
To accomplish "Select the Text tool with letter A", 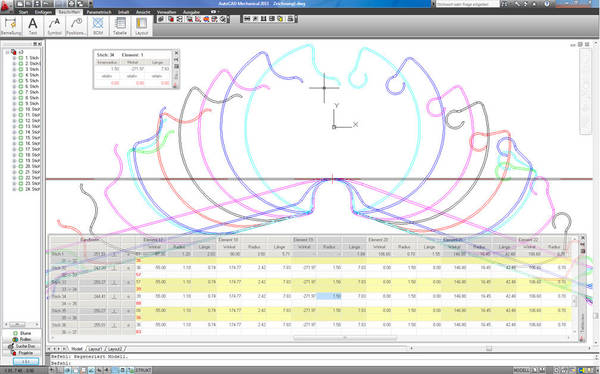I will (x=33, y=26).
